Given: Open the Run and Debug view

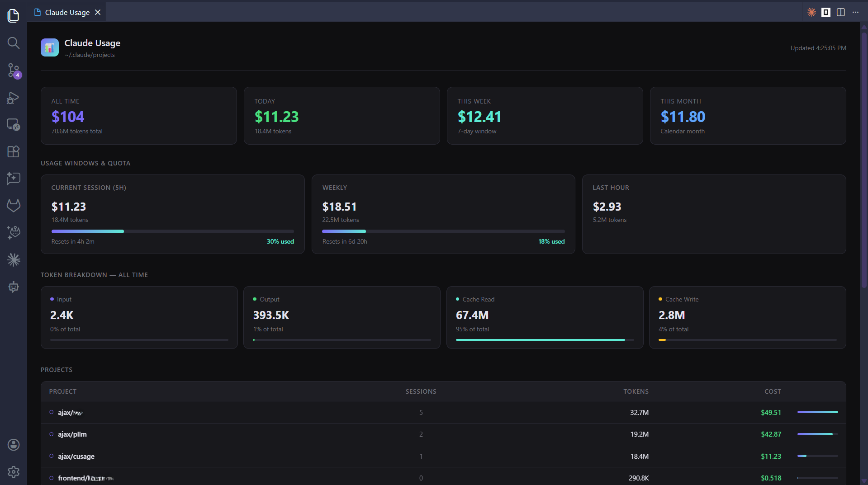Looking at the screenshot, I should (x=14, y=98).
